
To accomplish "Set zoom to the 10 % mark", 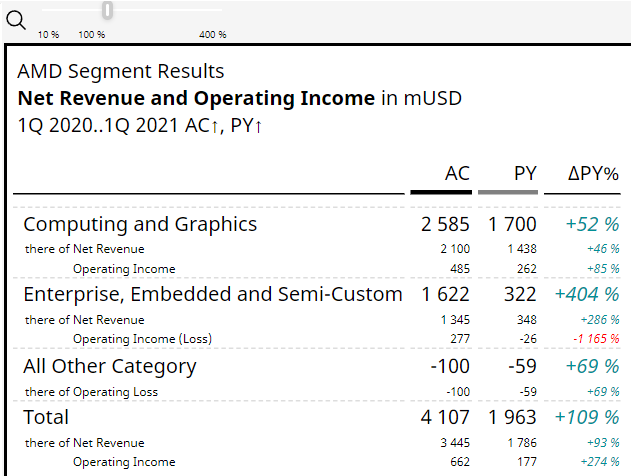I will click(48, 34).
